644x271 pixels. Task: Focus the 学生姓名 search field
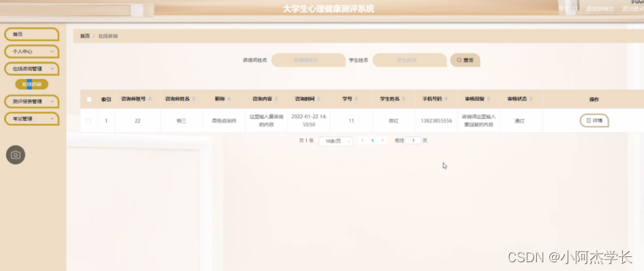click(409, 60)
